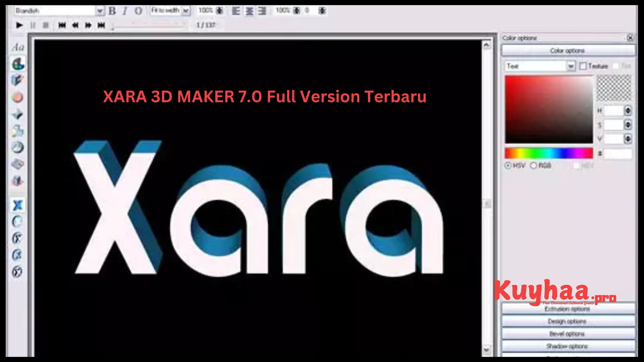644x362 pixels.
Task: Click the red and blue tool icon
Action: (17, 181)
